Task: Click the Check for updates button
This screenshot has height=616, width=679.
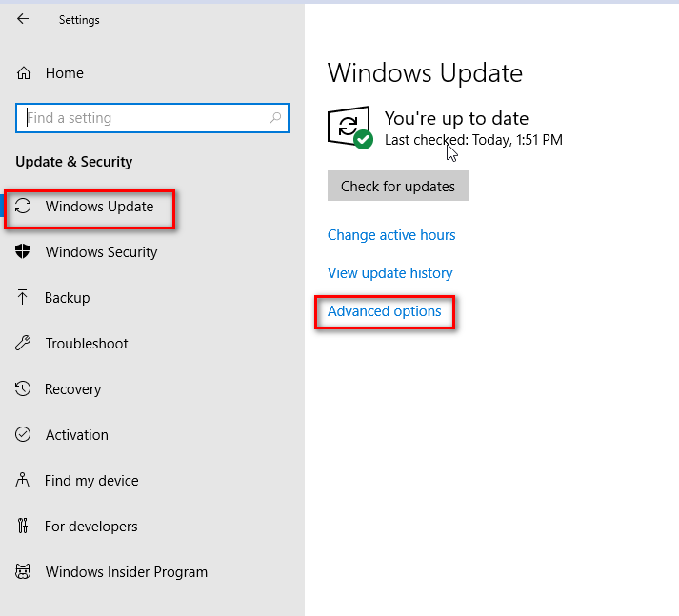Action: pos(397,186)
